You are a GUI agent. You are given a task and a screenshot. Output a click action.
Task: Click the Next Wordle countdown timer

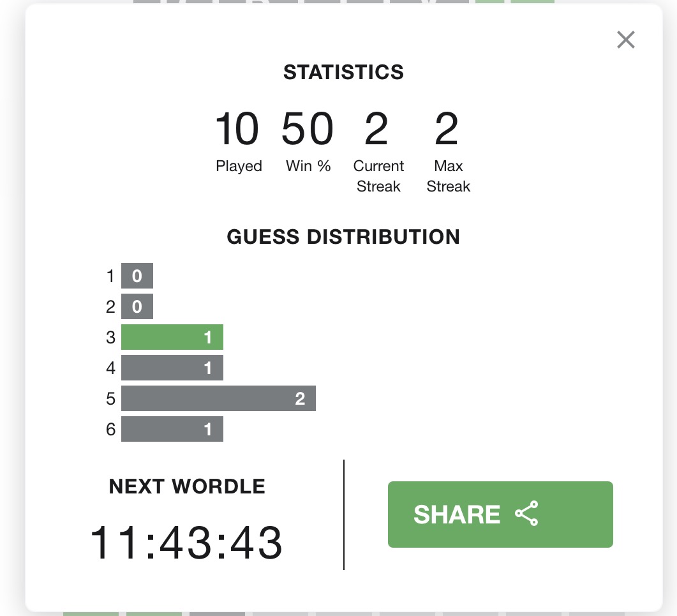[186, 543]
